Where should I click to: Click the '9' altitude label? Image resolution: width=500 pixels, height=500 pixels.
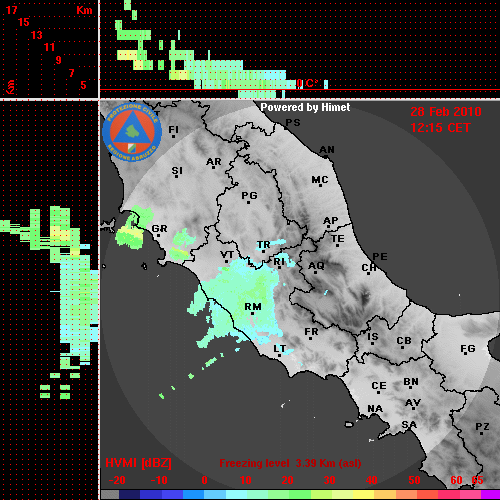59,60
